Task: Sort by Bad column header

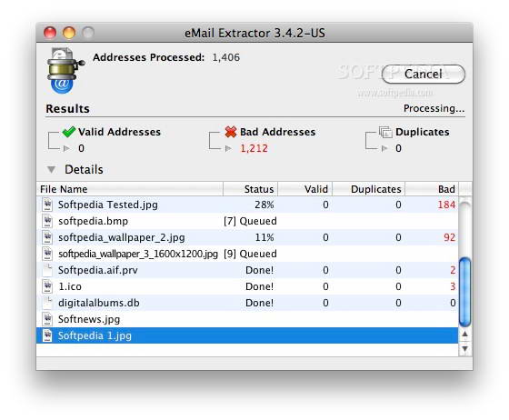Action: 432,189
